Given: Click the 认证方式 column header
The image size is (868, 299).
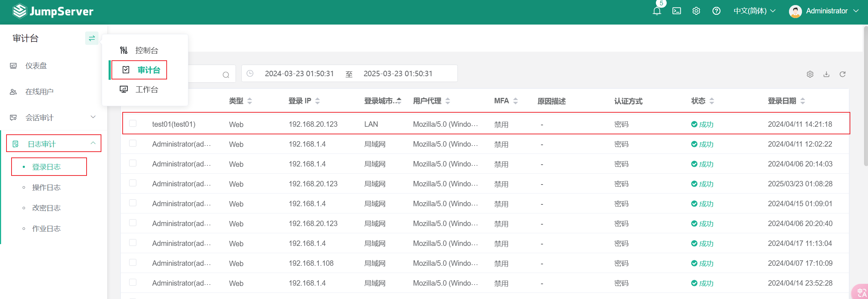Looking at the screenshot, I should point(628,101).
